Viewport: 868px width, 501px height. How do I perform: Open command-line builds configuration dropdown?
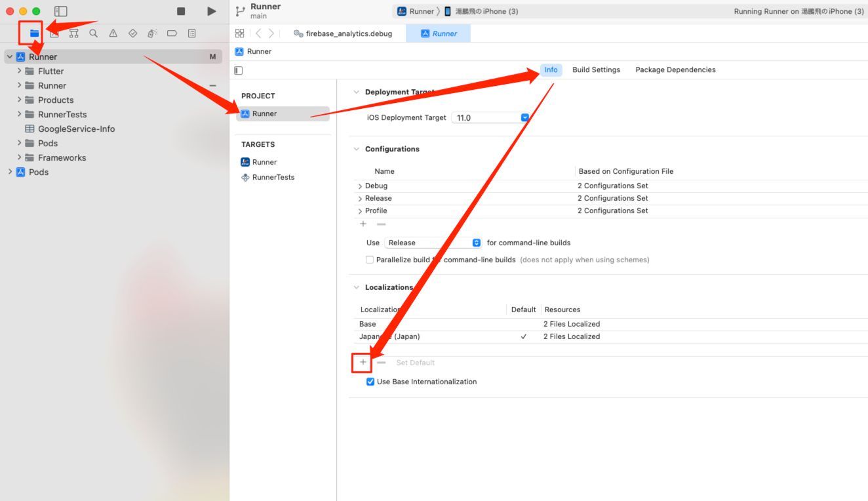tap(433, 243)
